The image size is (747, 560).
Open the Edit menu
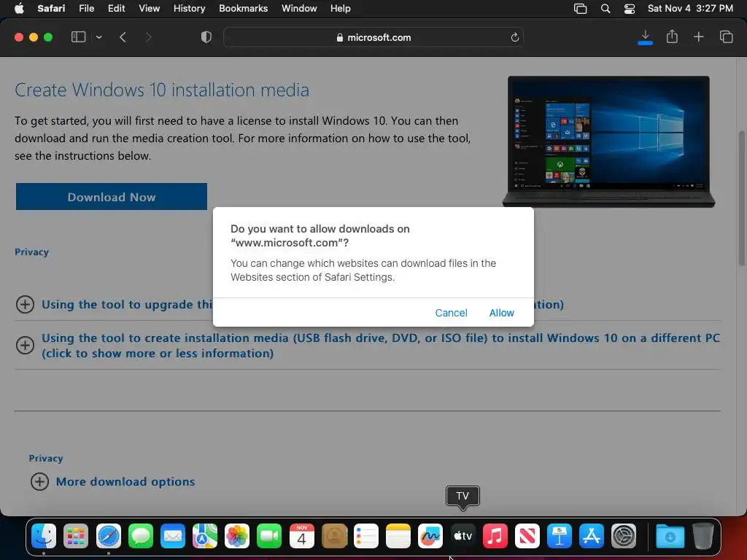click(x=116, y=8)
